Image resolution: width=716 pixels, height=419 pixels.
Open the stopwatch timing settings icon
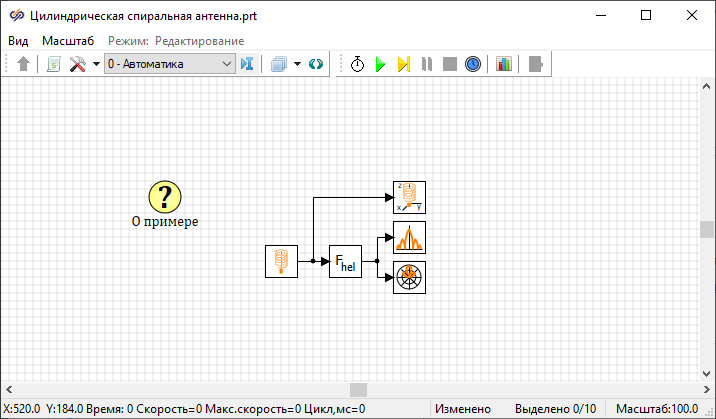point(357,64)
